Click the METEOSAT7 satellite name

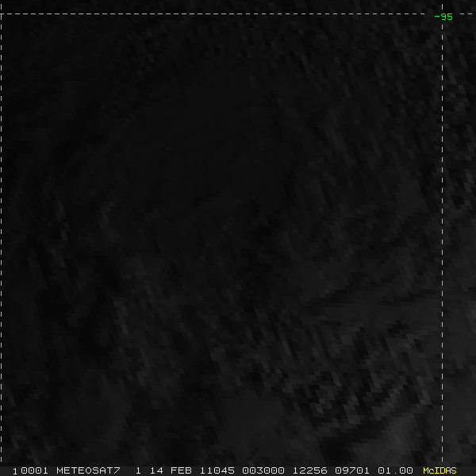88,470
